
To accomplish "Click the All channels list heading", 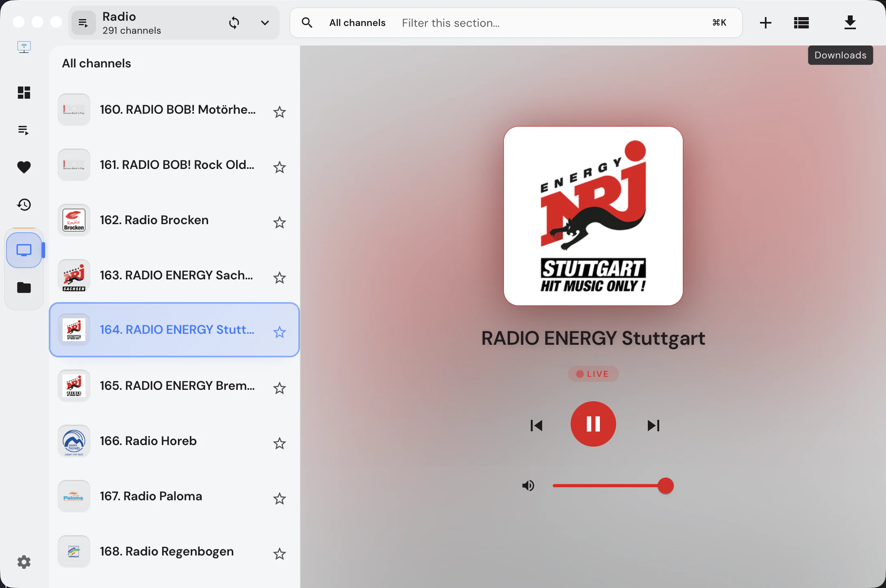I will pos(96,63).
